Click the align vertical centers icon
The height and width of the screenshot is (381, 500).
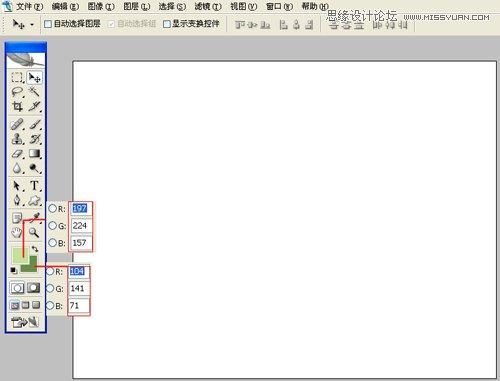(252, 24)
